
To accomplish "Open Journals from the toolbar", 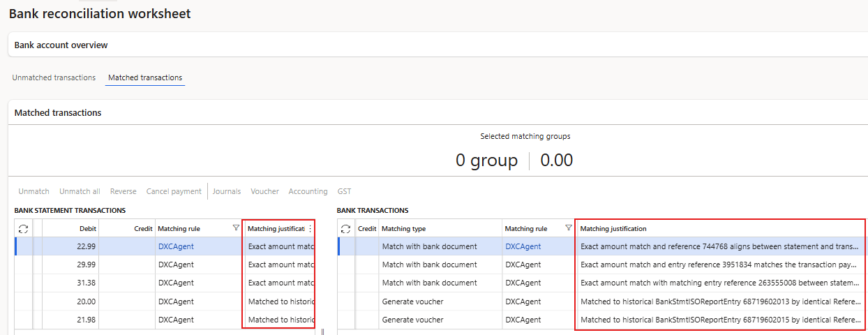I will pyautogui.click(x=227, y=191).
